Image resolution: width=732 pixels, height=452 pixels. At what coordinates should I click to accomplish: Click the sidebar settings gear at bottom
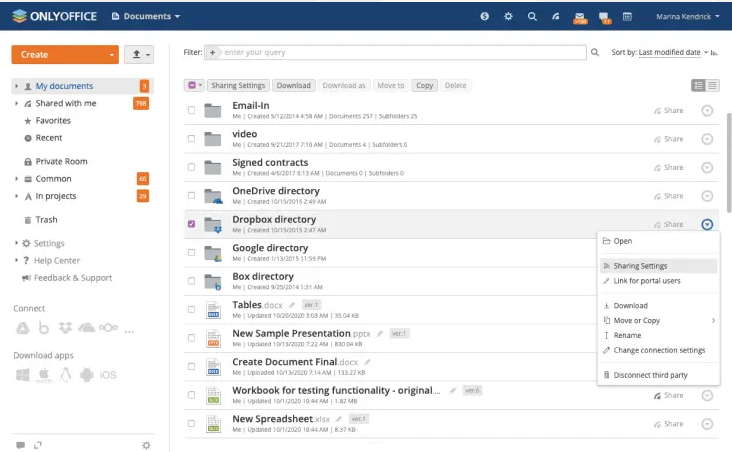(x=147, y=445)
